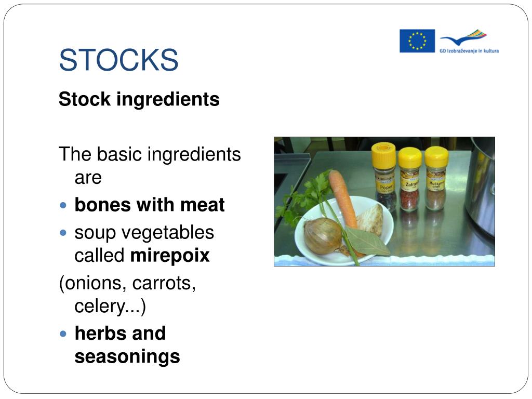Screen dimensions: 532x399
Task: Click the GD Izobraževanje in kultura logo
Action: click(x=469, y=42)
